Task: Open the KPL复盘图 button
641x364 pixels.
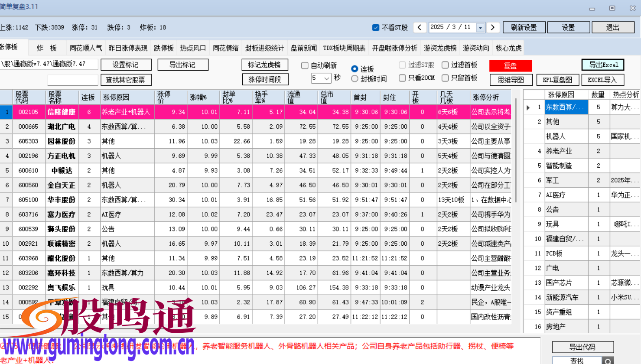Action: [557, 80]
